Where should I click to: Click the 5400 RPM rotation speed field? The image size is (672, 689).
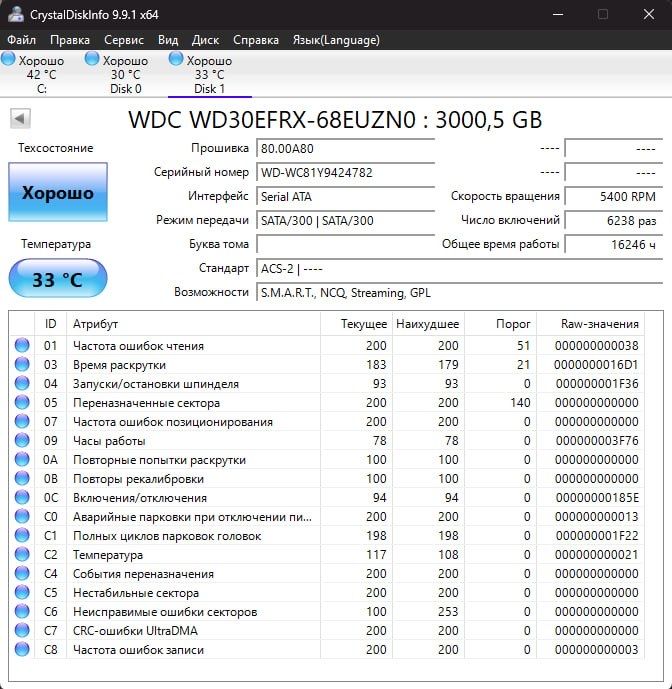[614, 196]
